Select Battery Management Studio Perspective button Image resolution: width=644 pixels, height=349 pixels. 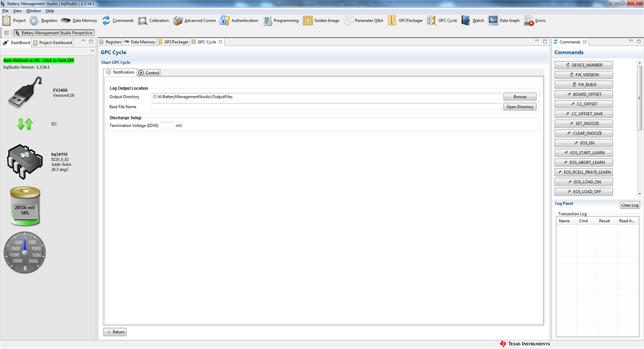click(54, 32)
